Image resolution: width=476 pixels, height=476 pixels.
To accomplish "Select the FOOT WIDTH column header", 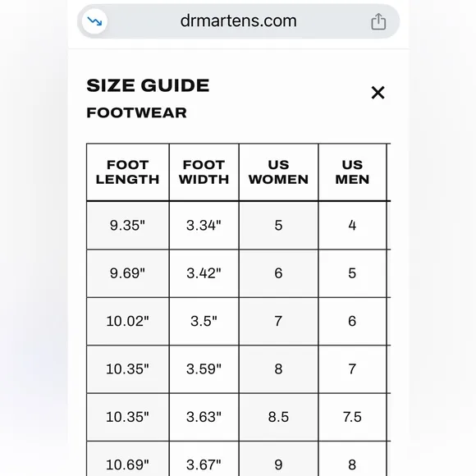I will pos(204,172).
